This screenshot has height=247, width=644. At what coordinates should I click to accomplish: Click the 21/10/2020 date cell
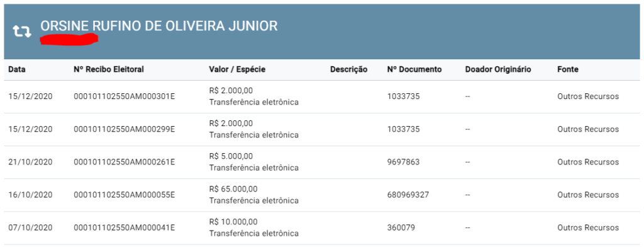30,162
